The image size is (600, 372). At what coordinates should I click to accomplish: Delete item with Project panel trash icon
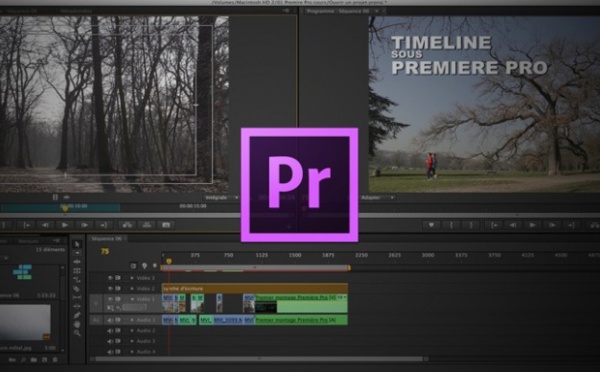click(x=55, y=360)
